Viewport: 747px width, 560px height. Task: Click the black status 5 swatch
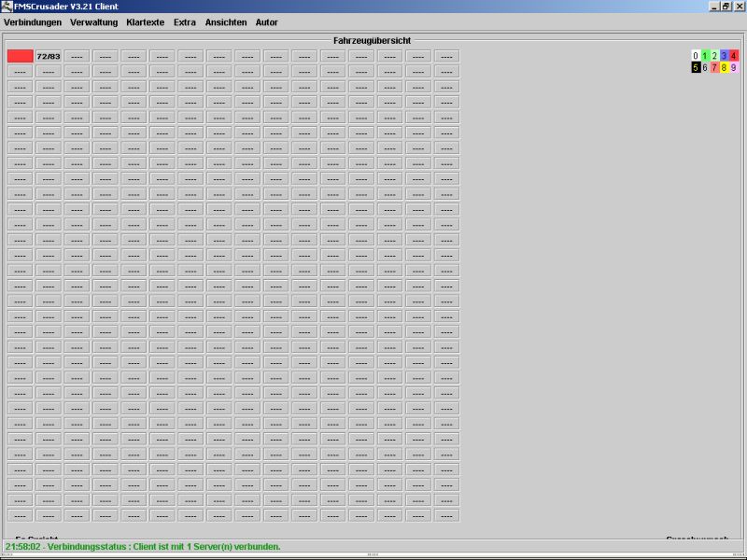tap(696, 67)
